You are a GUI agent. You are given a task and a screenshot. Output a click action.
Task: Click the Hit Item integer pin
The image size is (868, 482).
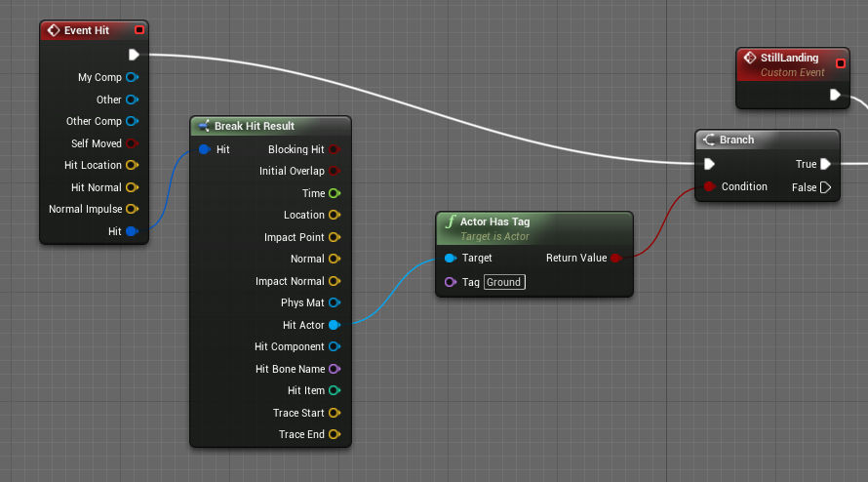334,390
